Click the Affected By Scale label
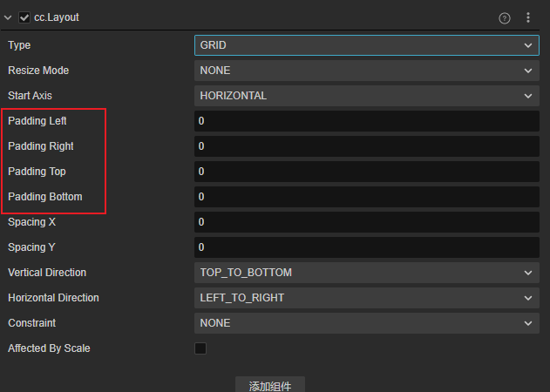 pyautogui.click(x=49, y=348)
